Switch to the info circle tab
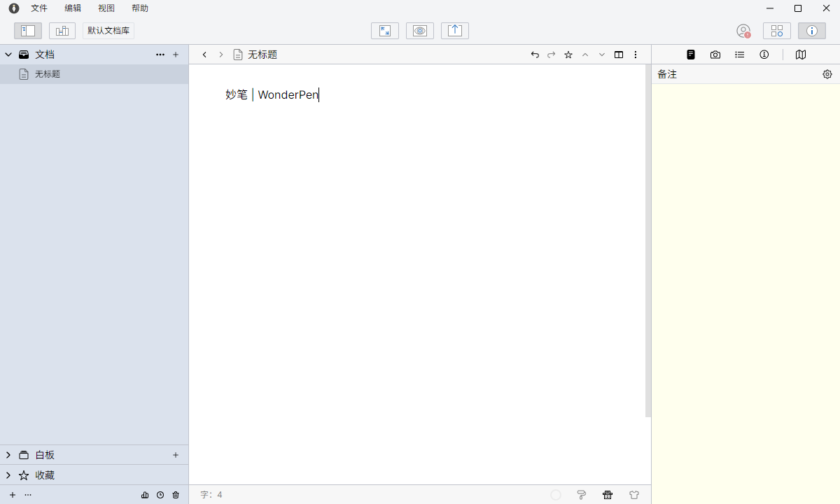 [x=764, y=55]
